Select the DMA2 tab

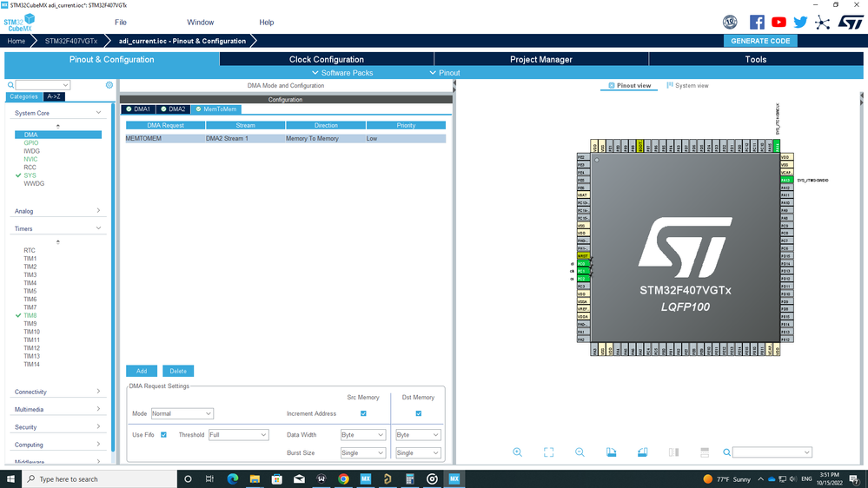click(173, 109)
